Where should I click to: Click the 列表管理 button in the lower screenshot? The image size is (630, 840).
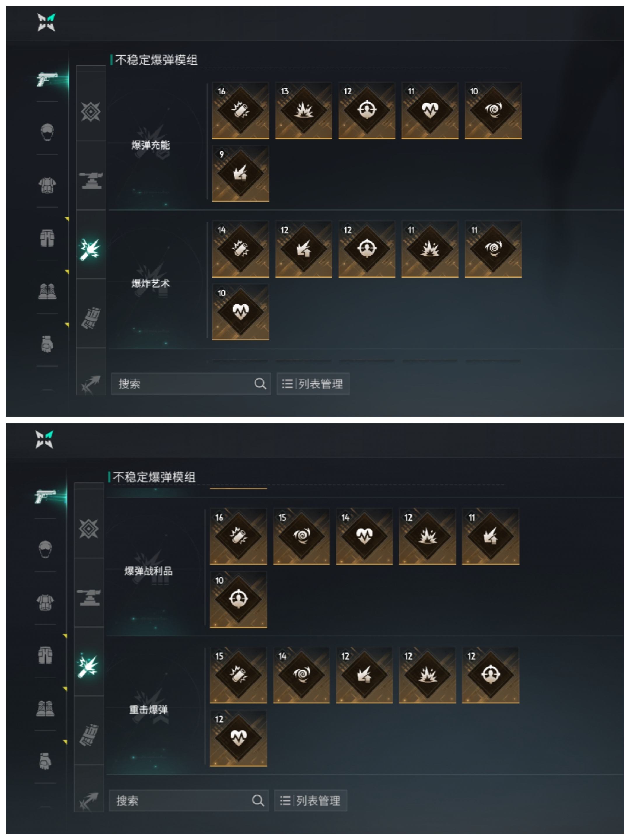tap(311, 801)
